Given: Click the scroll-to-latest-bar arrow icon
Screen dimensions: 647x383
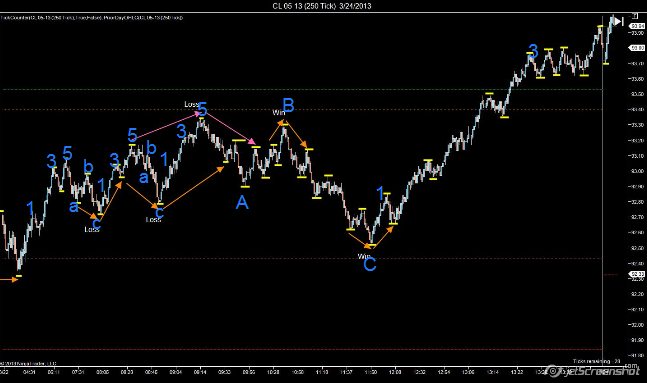Looking at the screenshot, I should (x=619, y=21).
